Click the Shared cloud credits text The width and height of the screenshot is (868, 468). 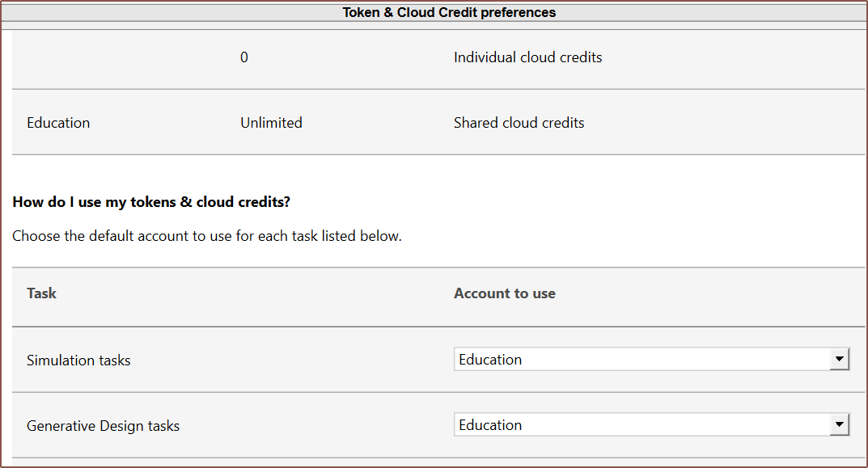pyautogui.click(x=519, y=123)
